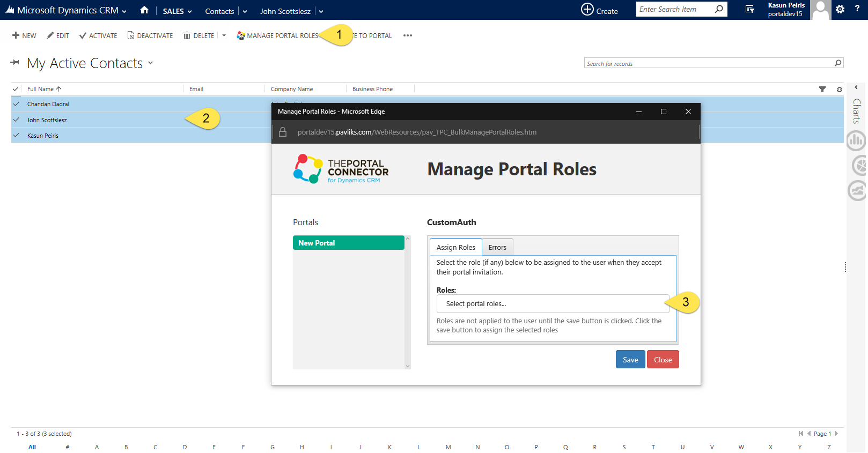Viewport: 868px width, 453px height.
Task: Click EDIT command
Action: (x=58, y=36)
